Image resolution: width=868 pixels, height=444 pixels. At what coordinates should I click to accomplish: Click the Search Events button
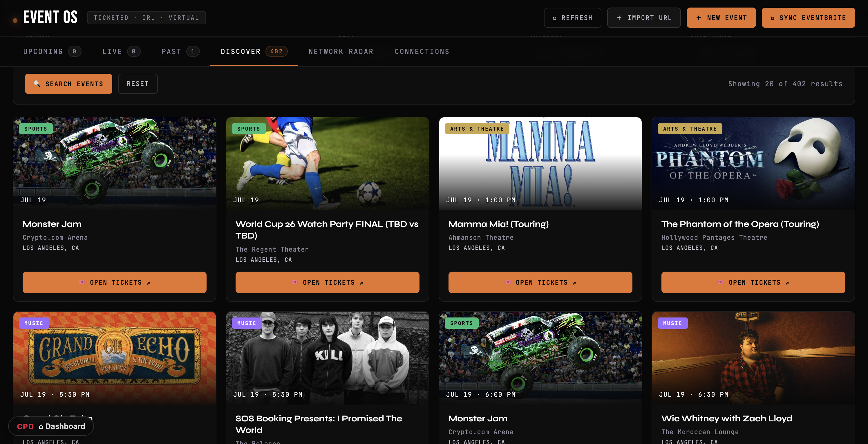pos(68,84)
